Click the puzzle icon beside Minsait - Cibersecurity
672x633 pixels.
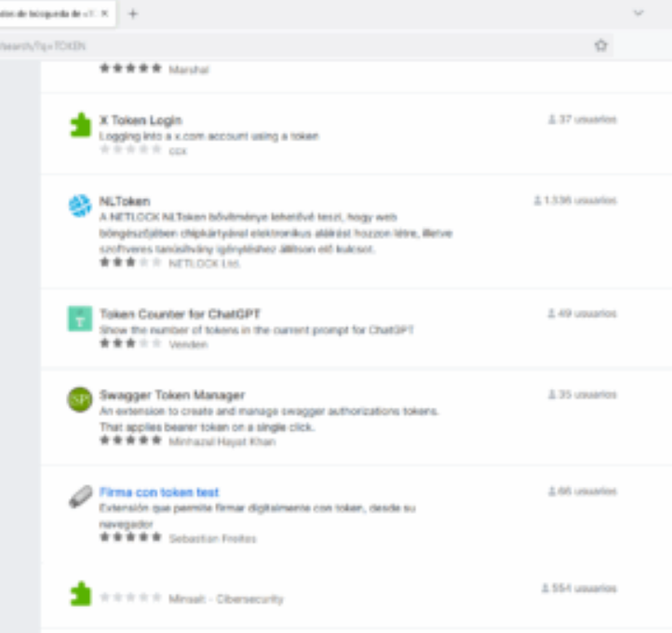(x=80, y=594)
